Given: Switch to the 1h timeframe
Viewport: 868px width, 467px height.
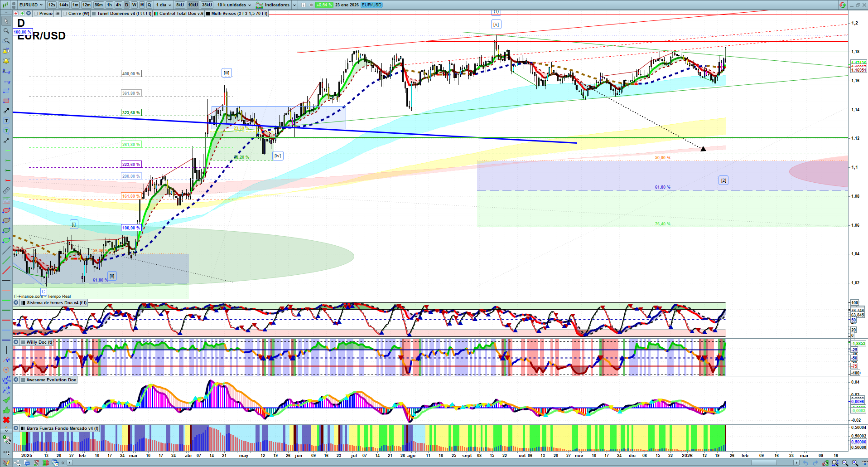Looking at the screenshot, I should pyautogui.click(x=109, y=5).
